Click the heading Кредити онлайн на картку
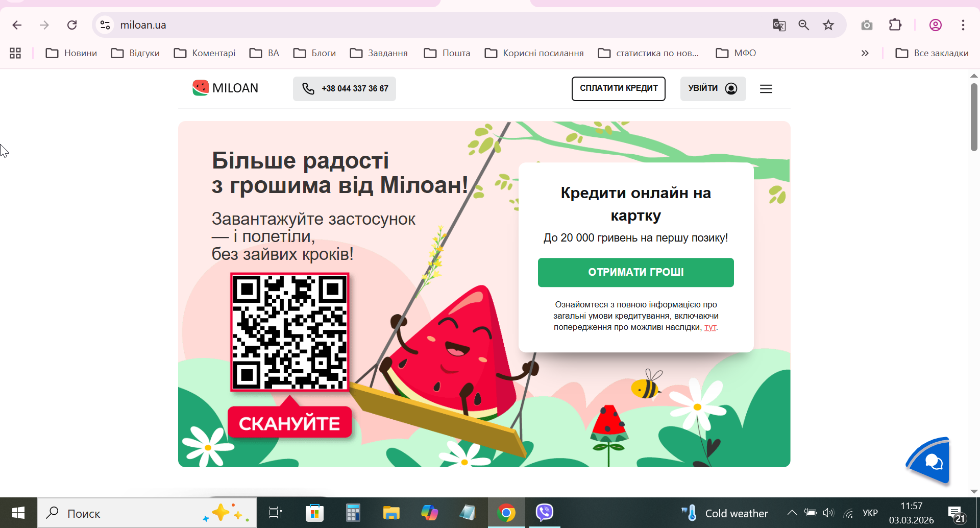 [x=636, y=204]
